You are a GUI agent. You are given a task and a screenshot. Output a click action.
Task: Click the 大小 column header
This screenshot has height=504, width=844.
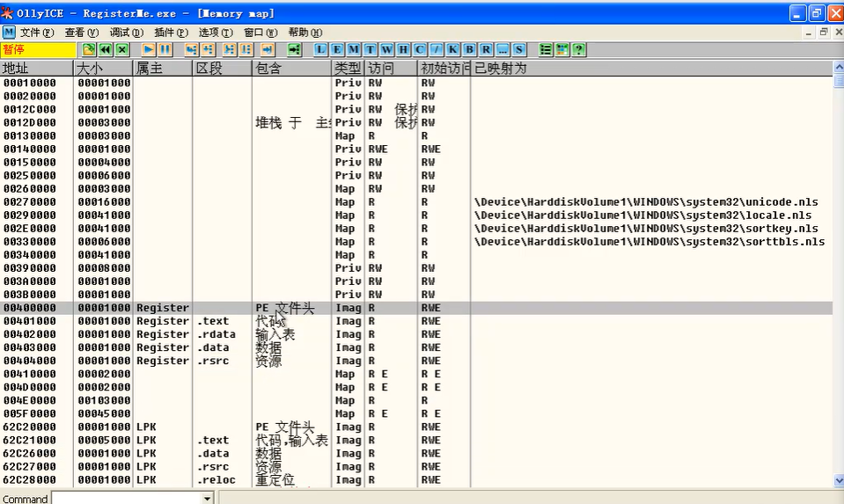[x=103, y=69]
